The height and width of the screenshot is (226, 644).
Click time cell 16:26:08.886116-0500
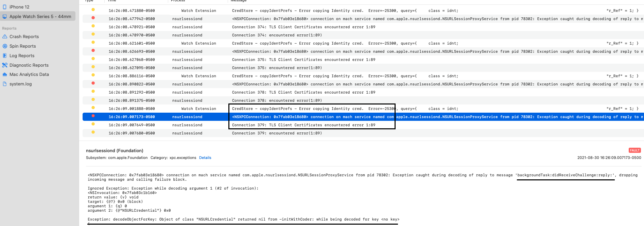pyautogui.click(x=132, y=76)
